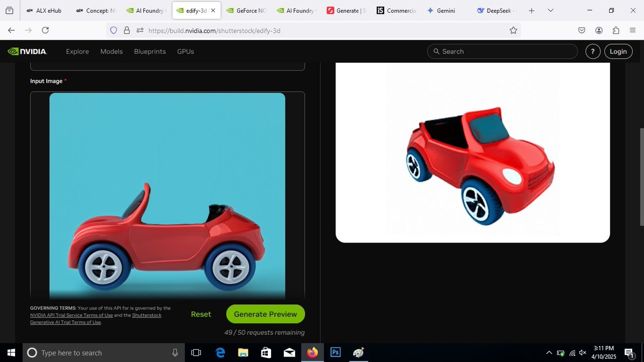Open the Firefox account icon
The height and width of the screenshot is (362, 644).
point(598,31)
